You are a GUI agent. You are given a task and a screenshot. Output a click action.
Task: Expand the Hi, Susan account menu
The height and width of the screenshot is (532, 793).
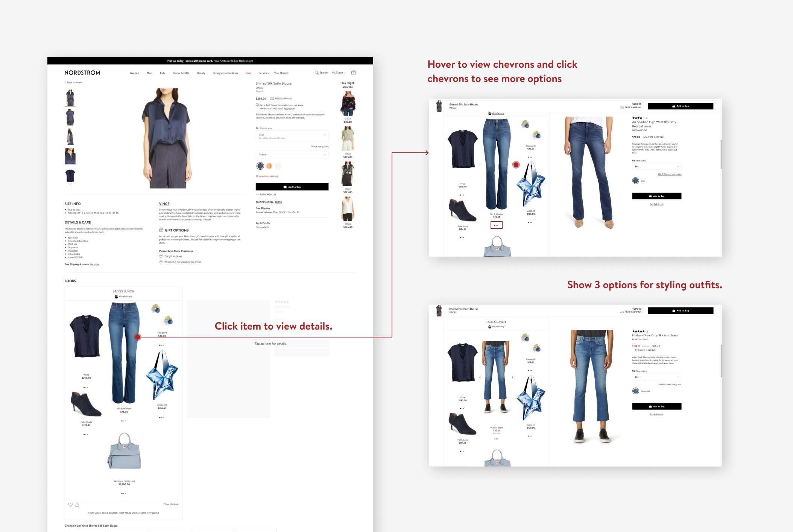[339, 73]
